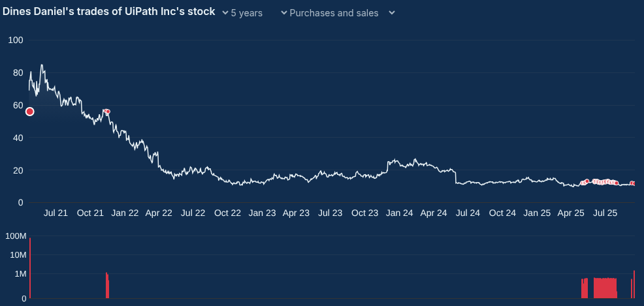
Task: Click the Jan 25 x-axis date label
Action: [x=537, y=213]
